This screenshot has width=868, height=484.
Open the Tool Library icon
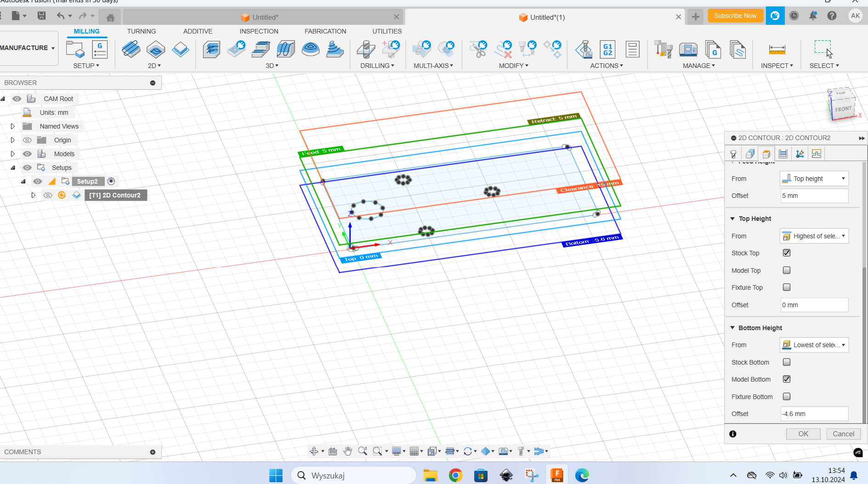pos(664,49)
